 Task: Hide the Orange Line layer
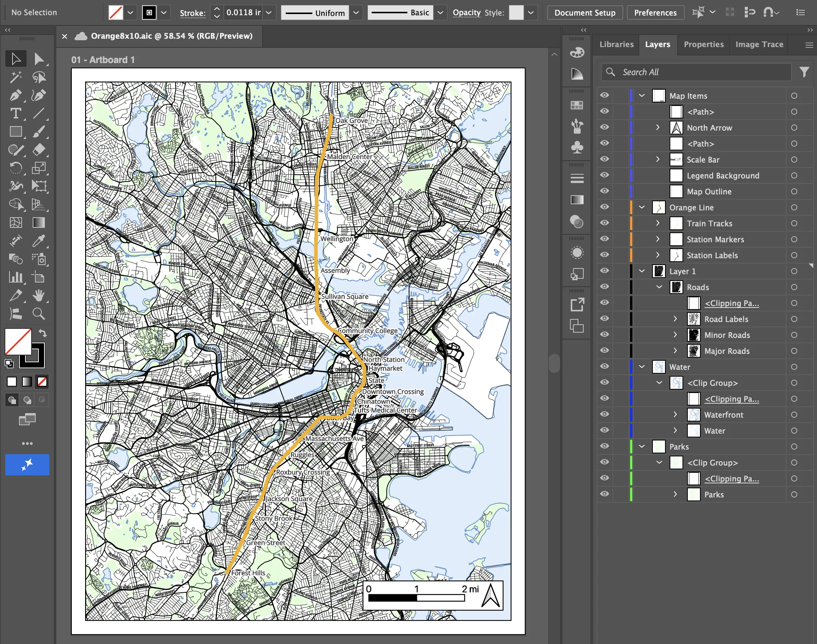[x=605, y=207]
